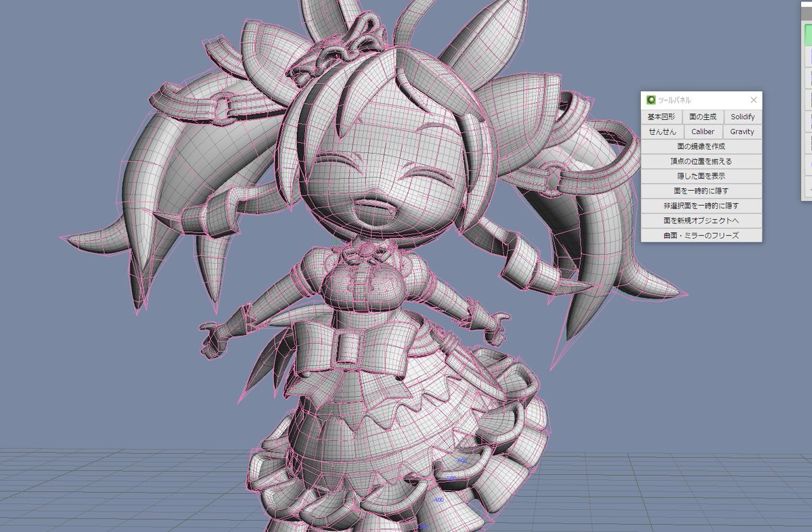Close the ツールパネル floating panel
Screen dimensions: 812x532
pos(753,99)
